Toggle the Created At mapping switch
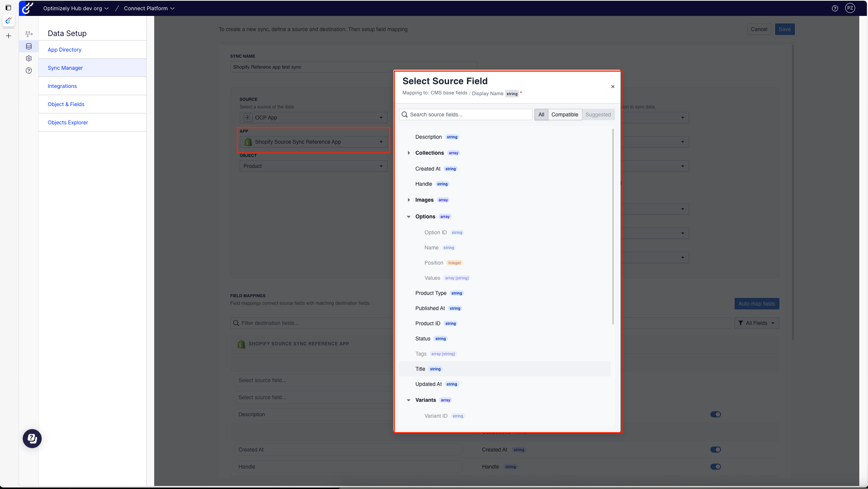 715,450
